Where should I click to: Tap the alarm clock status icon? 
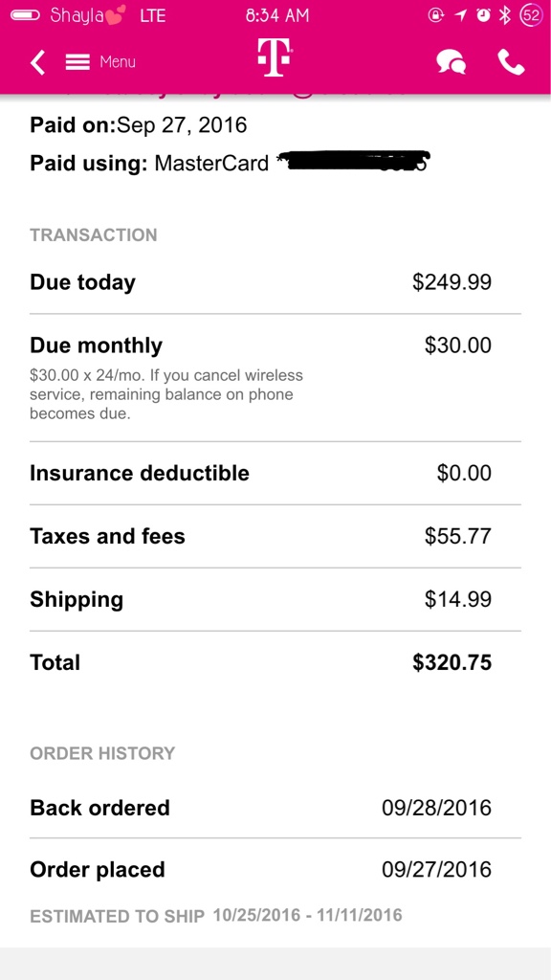point(483,15)
